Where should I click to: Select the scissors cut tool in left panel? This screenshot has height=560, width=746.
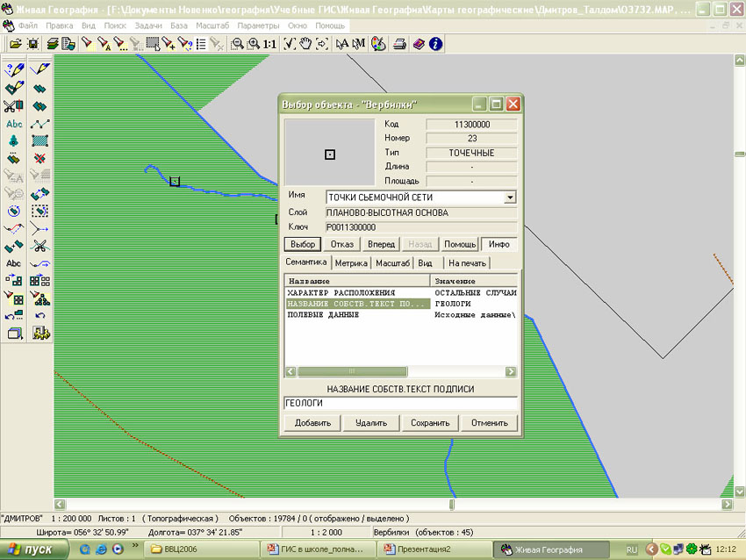(14, 106)
